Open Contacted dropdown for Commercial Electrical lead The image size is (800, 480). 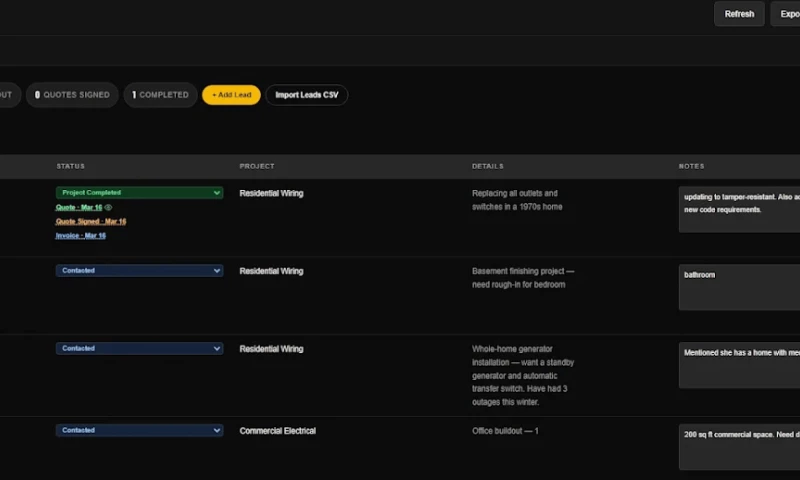coord(139,430)
